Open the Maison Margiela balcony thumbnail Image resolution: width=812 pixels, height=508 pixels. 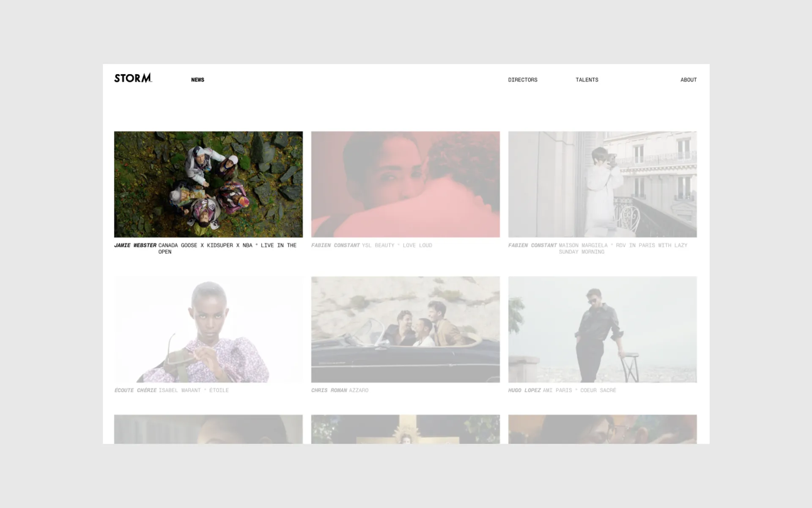pyautogui.click(x=602, y=184)
